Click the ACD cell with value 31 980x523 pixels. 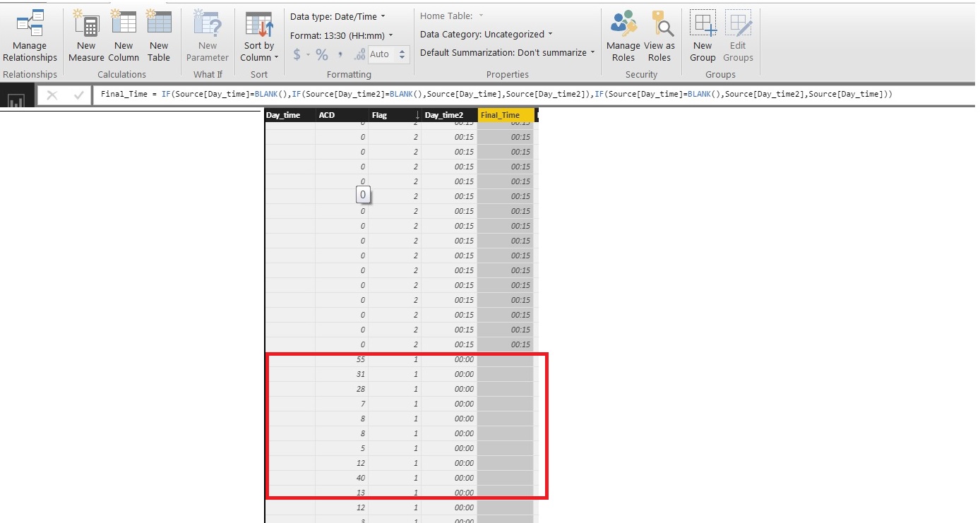(342, 374)
